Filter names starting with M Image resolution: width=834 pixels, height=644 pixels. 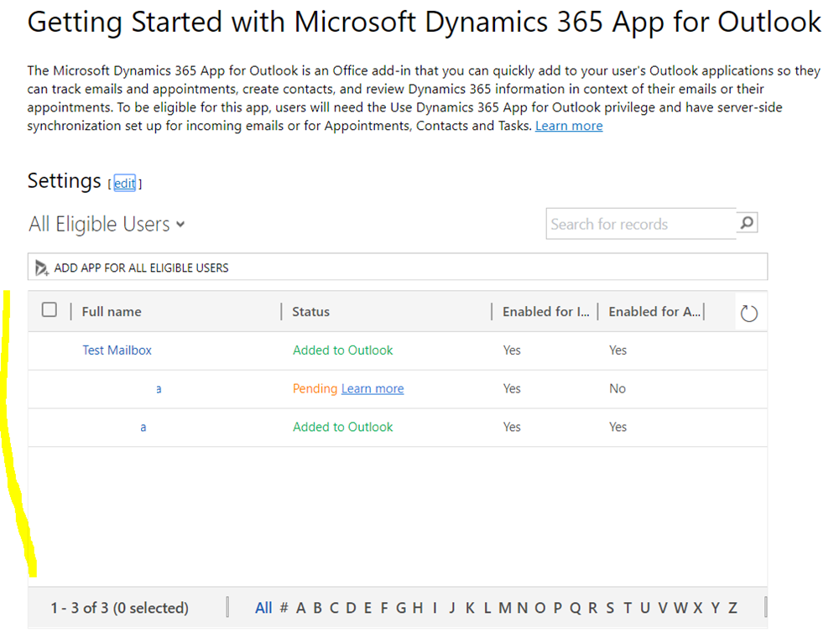[505, 608]
